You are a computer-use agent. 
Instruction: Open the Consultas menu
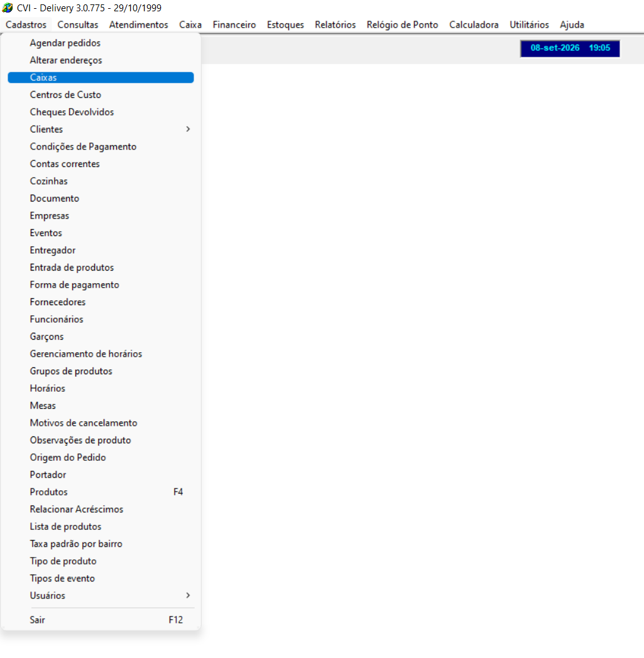point(78,24)
